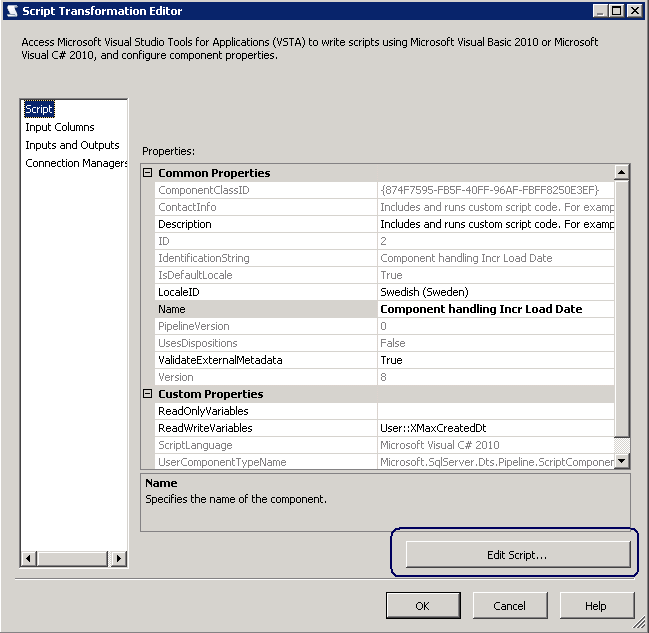Change the ValidateExternalMetadata True value
This screenshot has width=649, height=633.
point(495,360)
